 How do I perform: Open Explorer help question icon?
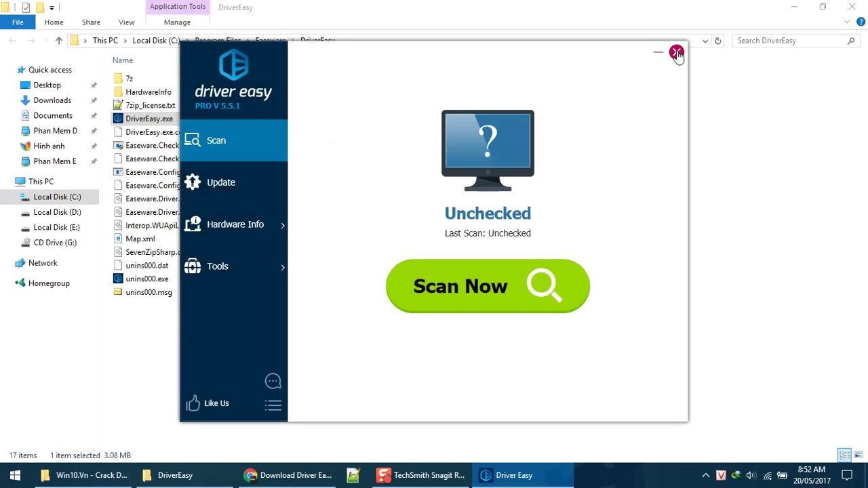(860, 22)
